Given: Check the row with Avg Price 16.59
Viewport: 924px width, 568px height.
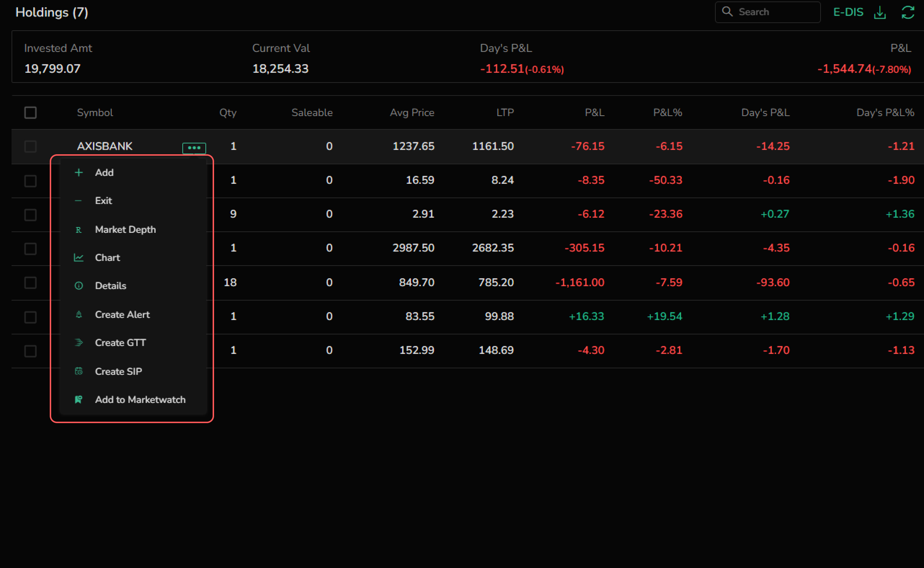Looking at the screenshot, I should [x=30, y=181].
